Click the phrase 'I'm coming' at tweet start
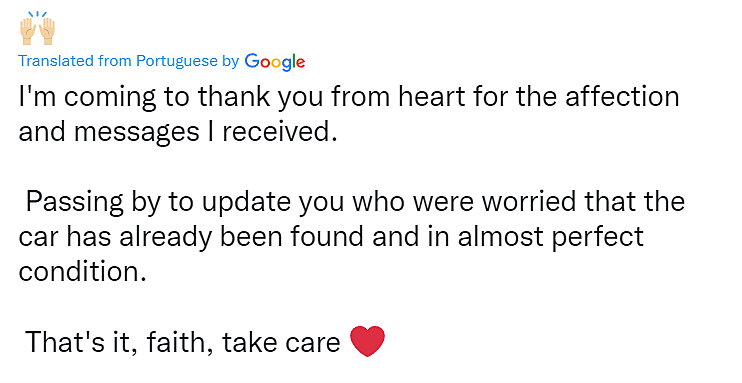The width and height of the screenshot is (742, 383). 87,98
